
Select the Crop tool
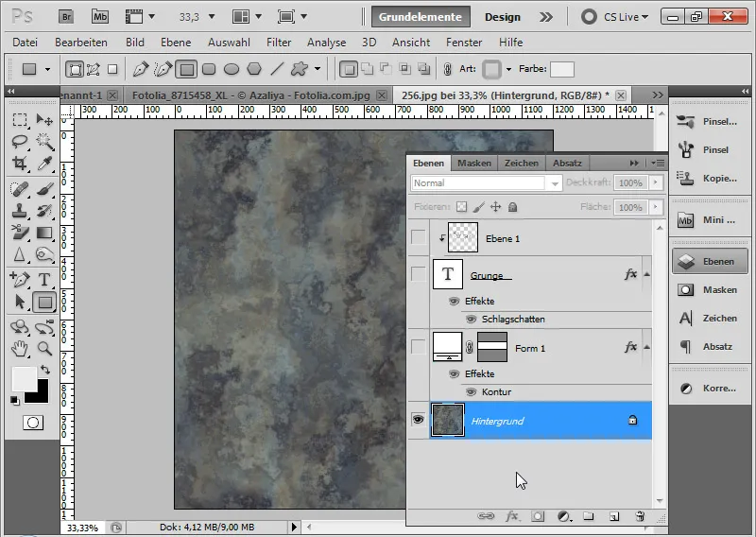(19, 164)
